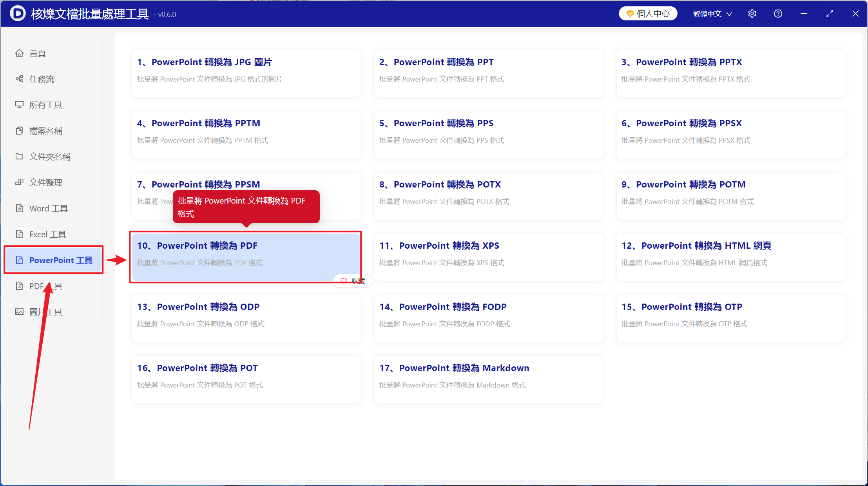Click description 批量將 PowerPoint 文件轉換為 HTML 網頁格式
Viewport: 868px width, 486px height.
coord(694,262)
